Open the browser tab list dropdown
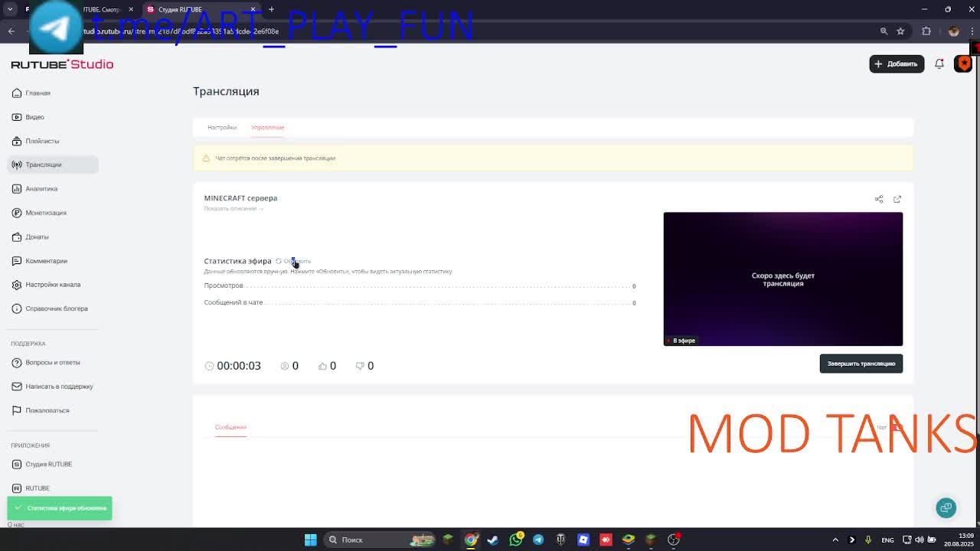Screen dimensions: 980x551 [x=10, y=9]
